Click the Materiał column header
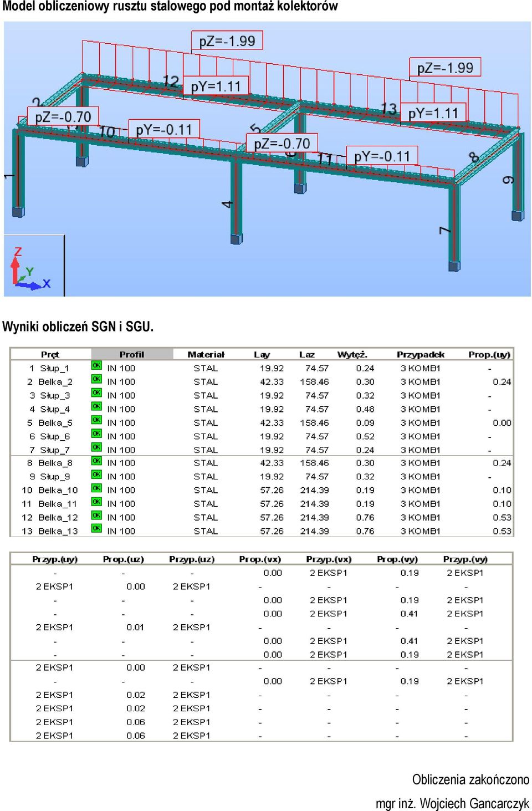Viewport: 532px width, 811px height. coord(206,354)
